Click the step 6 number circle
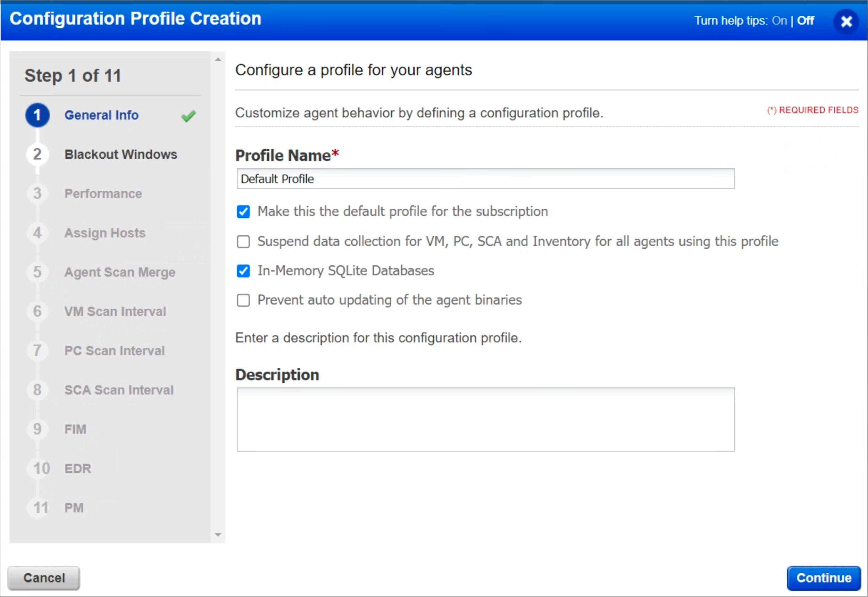The height and width of the screenshot is (597, 868). click(x=37, y=311)
